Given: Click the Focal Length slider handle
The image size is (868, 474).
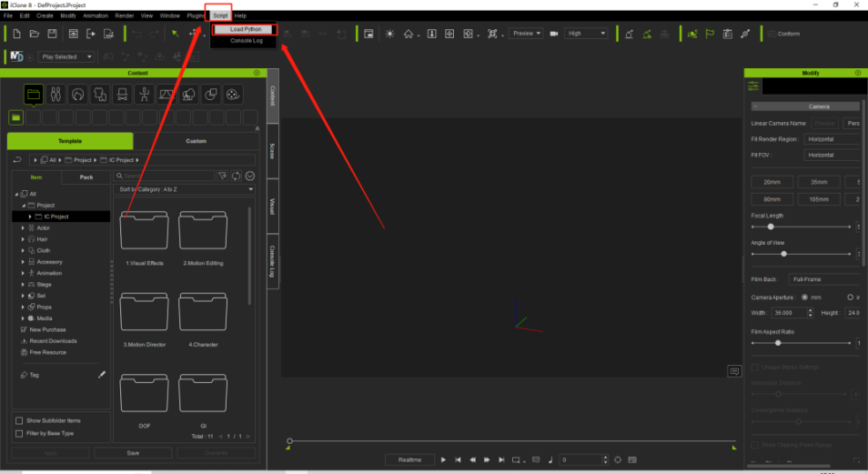Looking at the screenshot, I should pyautogui.click(x=771, y=227).
